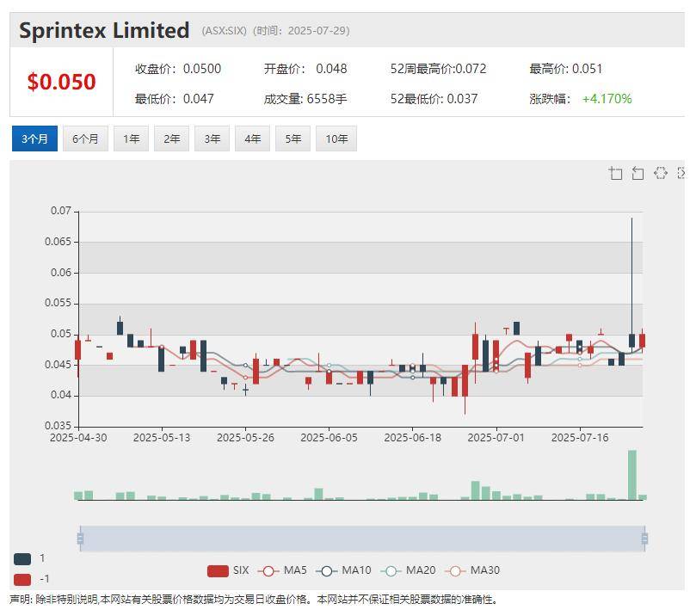
Task: Click the 最高价: 0.051 value
Action: pyautogui.click(x=566, y=69)
